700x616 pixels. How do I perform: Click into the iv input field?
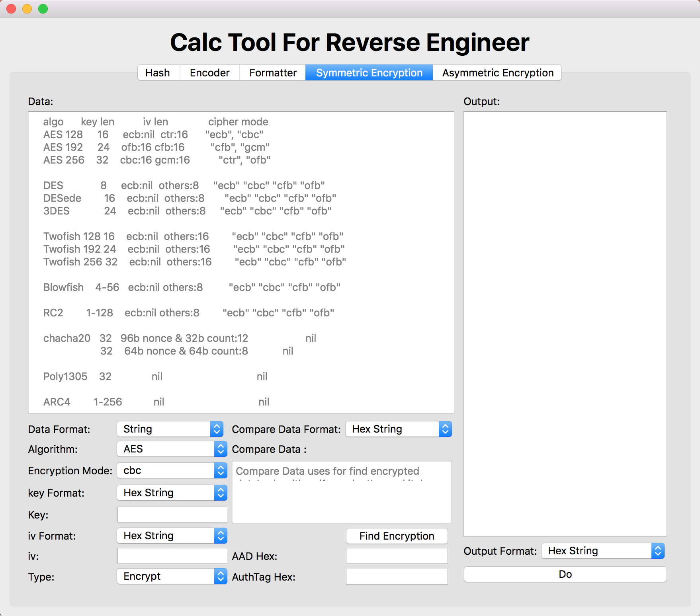click(x=172, y=556)
